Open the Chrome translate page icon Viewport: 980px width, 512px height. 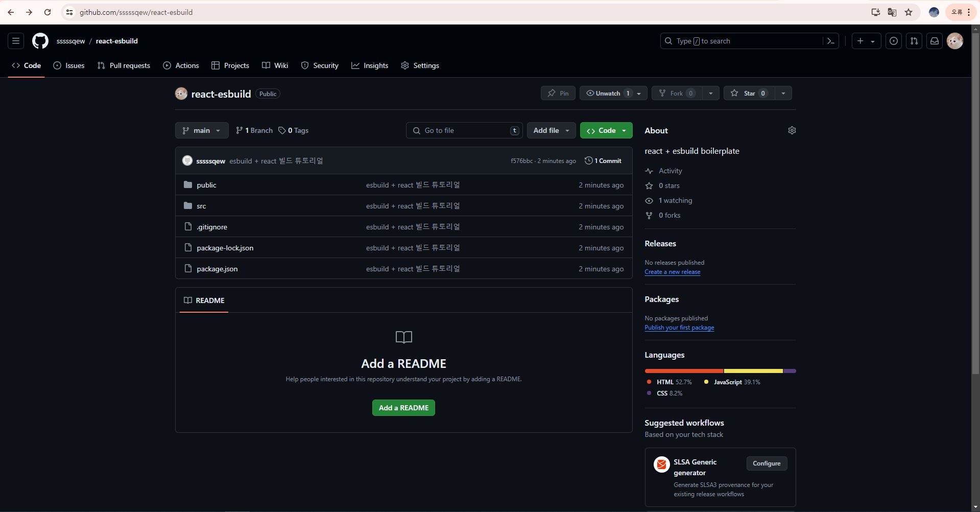(x=892, y=12)
